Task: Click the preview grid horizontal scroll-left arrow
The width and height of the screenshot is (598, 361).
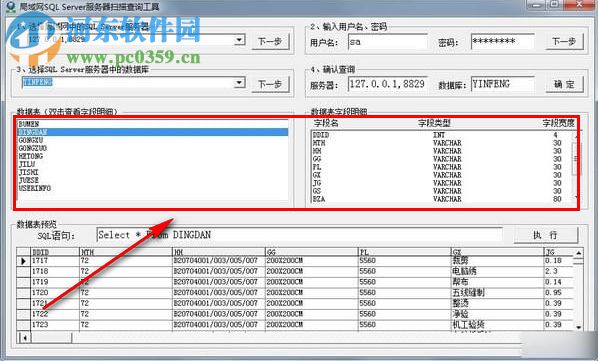Action: tap(25, 338)
